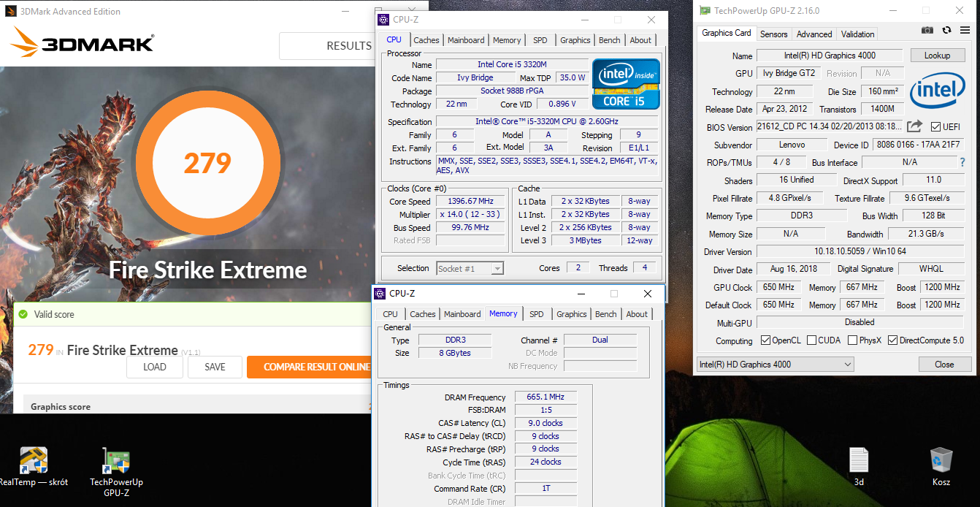The image size is (980, 507).
Task: Click the GPU Name field Intel(R) HD Graphics 4000
Action: pos(830,56)
